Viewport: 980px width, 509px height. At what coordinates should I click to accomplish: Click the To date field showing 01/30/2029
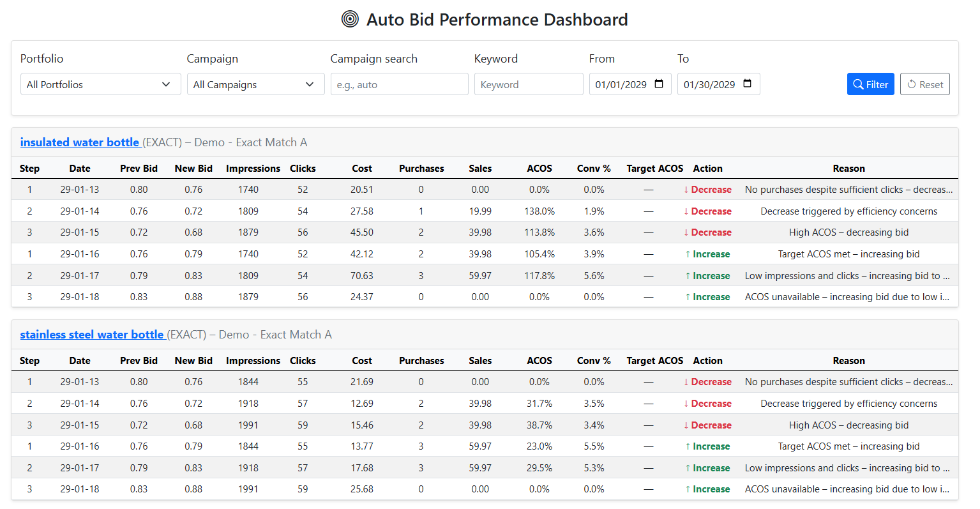[x=709, y=84]
